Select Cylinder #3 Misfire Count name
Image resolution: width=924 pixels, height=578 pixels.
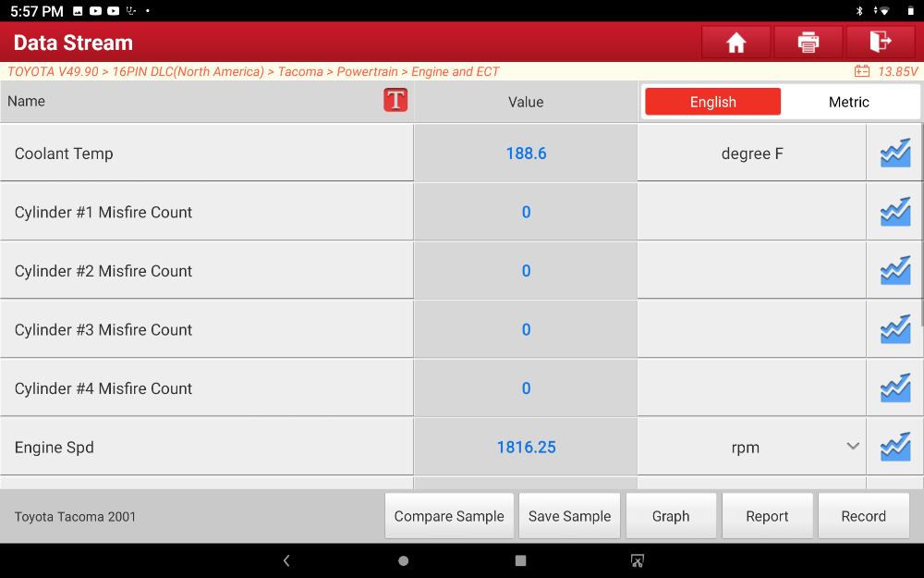tap(103, 330)
